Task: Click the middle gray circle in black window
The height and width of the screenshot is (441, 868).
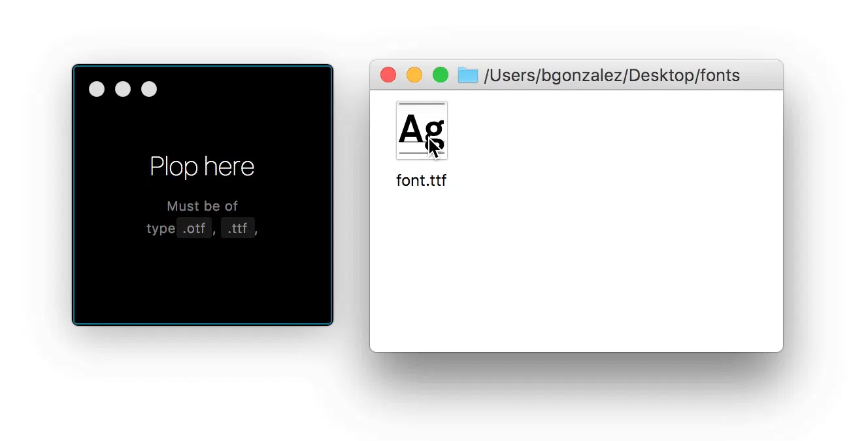Action: point(123,89)
